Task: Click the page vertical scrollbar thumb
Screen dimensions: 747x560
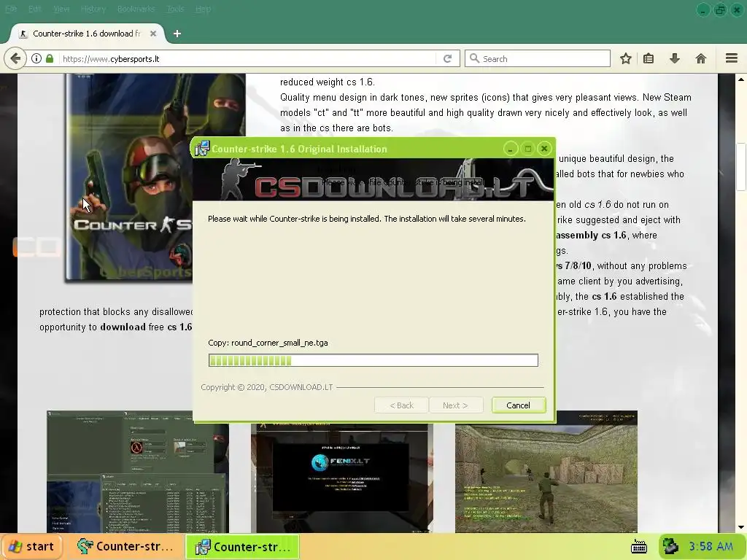Action: pyautogui.click(x=741, y=167)
